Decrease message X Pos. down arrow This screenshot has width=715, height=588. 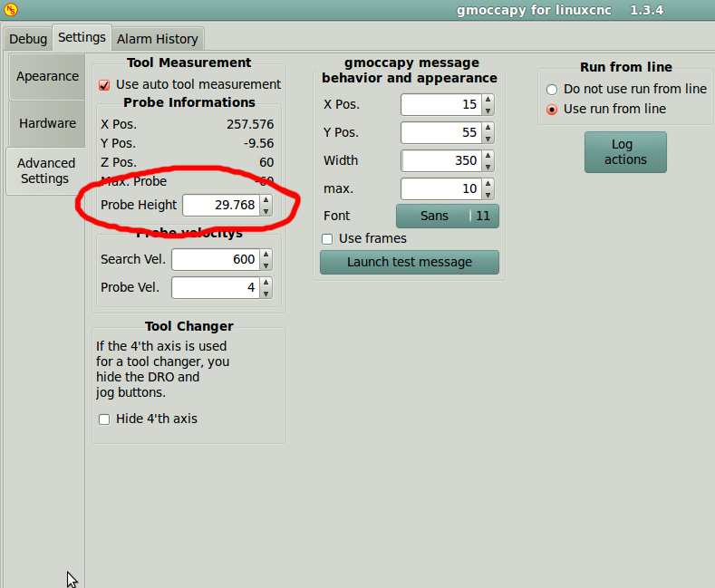[x=488, y=111]
